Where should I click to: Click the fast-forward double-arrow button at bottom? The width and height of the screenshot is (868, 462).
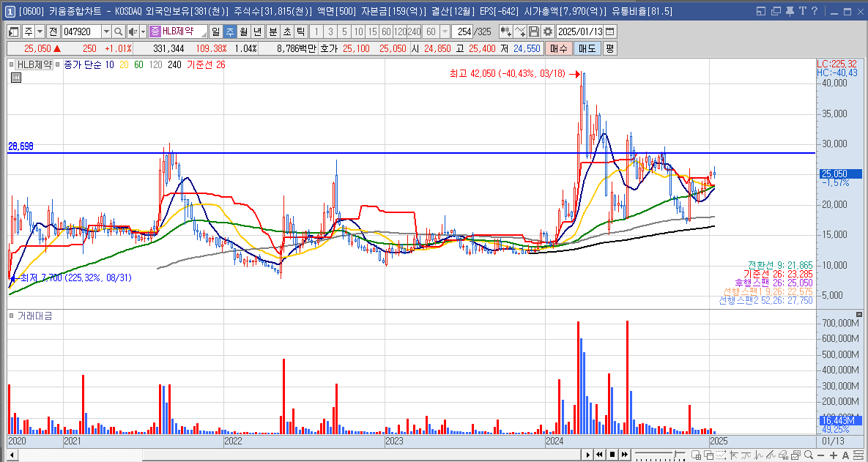click(x=624, y=455)
